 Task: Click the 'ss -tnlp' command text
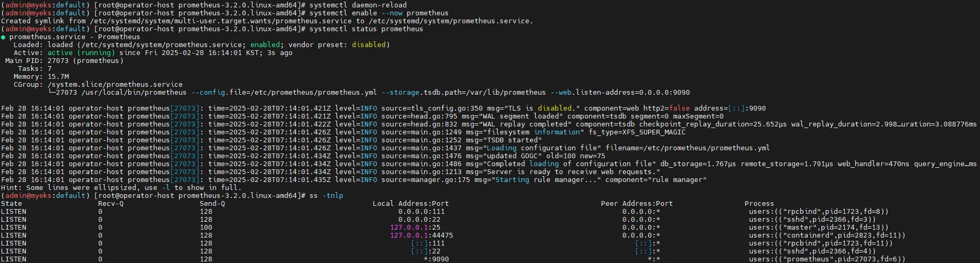[x=326, y=195]
